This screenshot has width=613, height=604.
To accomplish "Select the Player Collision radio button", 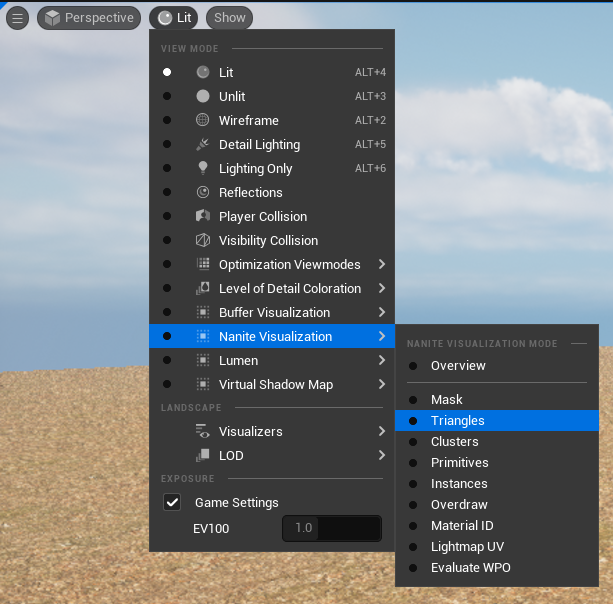I will coord(167,216).
